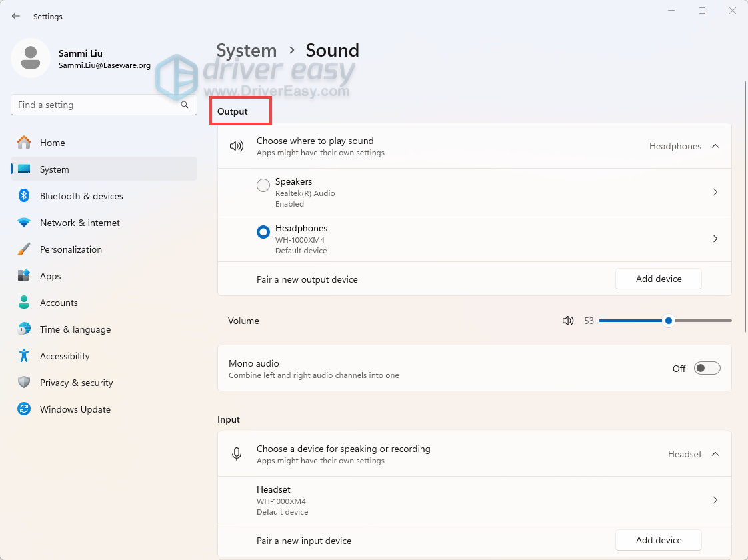
Task: Click the speaker icon beside output settings
Action: pyautogui.click(x=237, y=145)
